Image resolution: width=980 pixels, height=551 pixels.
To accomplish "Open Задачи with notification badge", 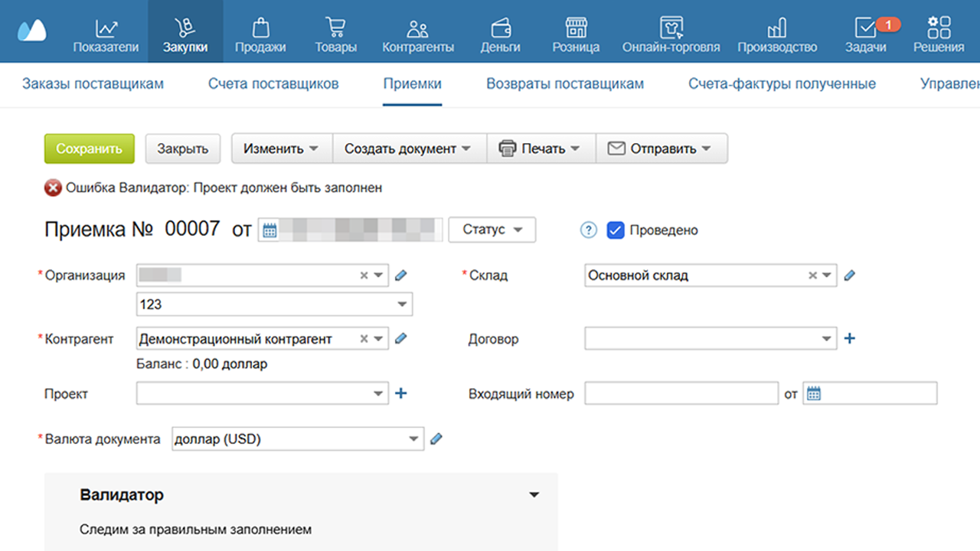I will point(865,29).
